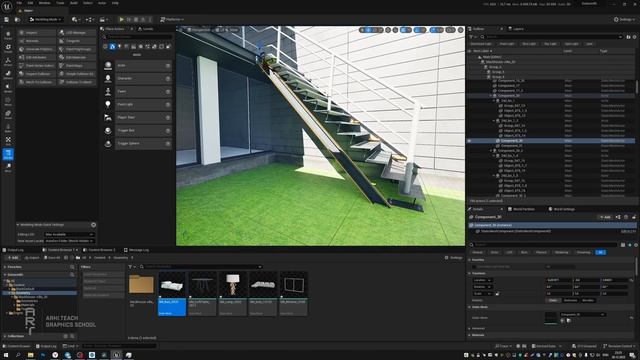640x360 pixels.
Task: Open the File menu
Action: pyautogui.click(x=19, y=3)
